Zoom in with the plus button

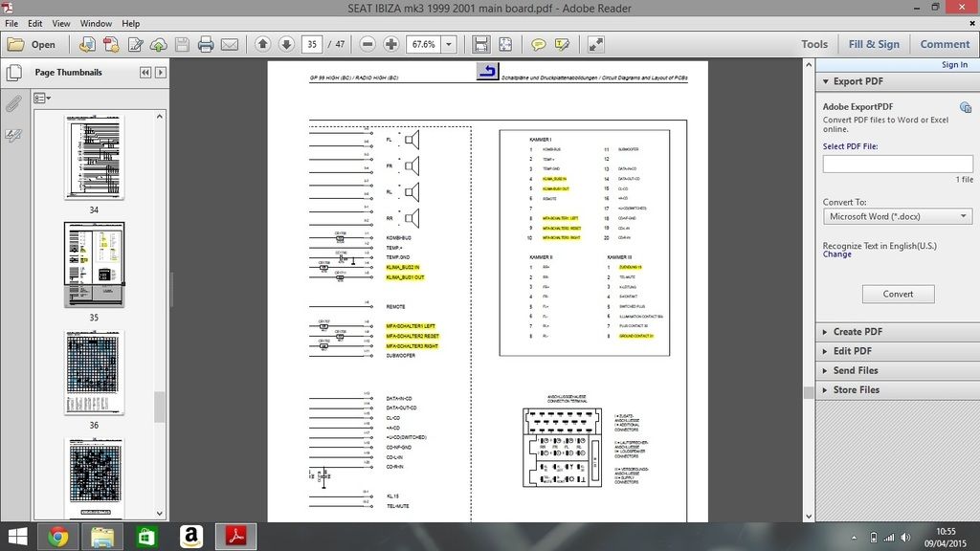pyautogui.click(x=391, y=44)
